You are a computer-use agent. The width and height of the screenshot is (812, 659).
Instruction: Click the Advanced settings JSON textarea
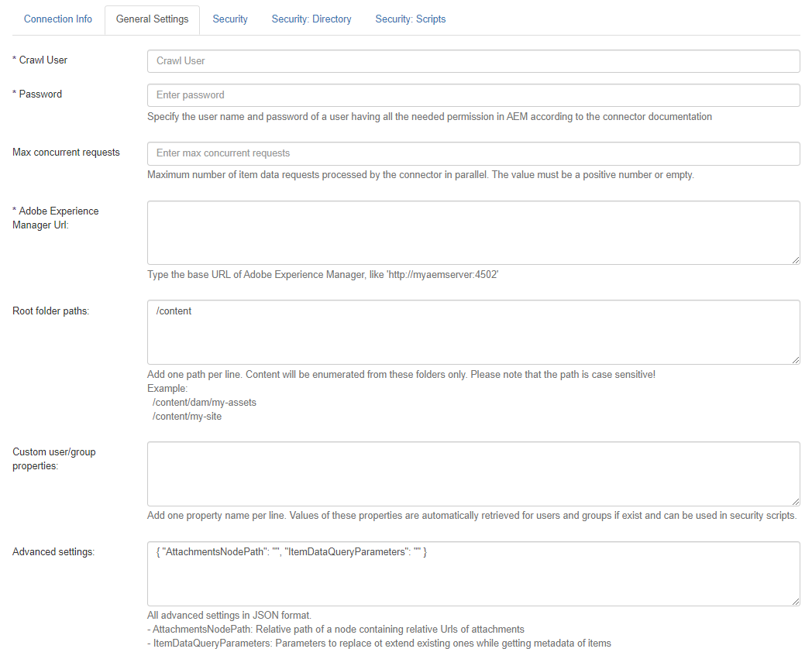click(x=473, y=573)
